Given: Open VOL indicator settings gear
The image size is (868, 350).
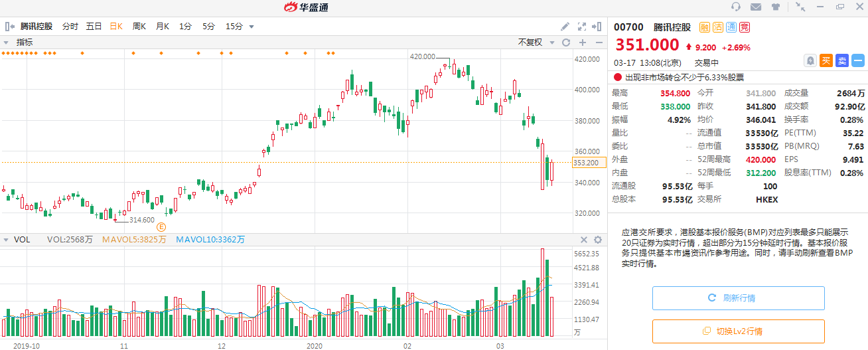Looking at the screenshot, I should [x=597, y=240].
